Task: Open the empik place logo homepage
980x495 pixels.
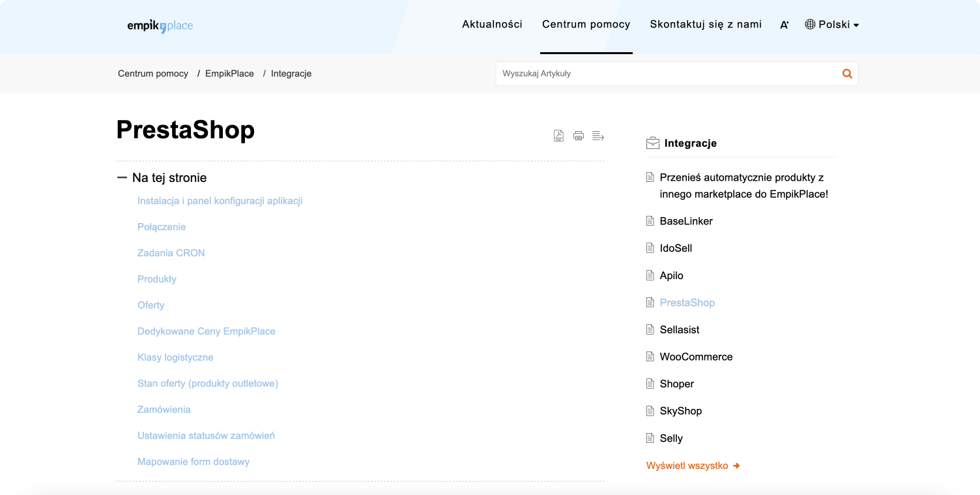Action: (160, 26)
